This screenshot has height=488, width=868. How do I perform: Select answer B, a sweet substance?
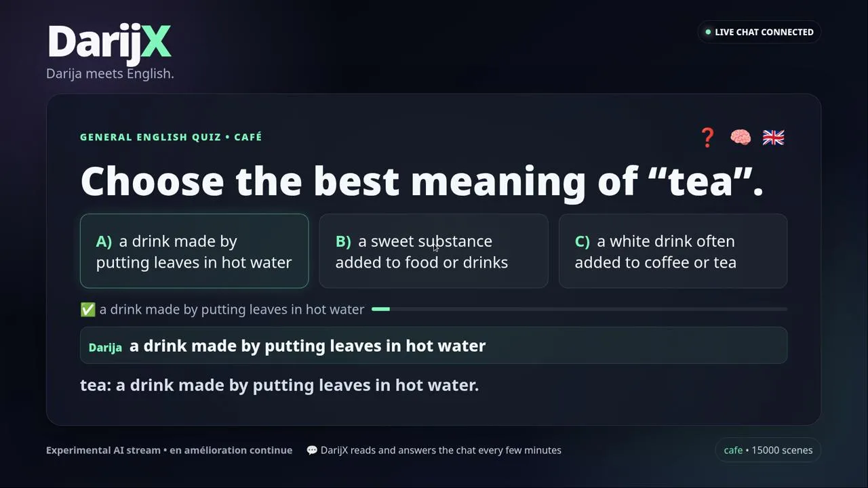[433, 251]
